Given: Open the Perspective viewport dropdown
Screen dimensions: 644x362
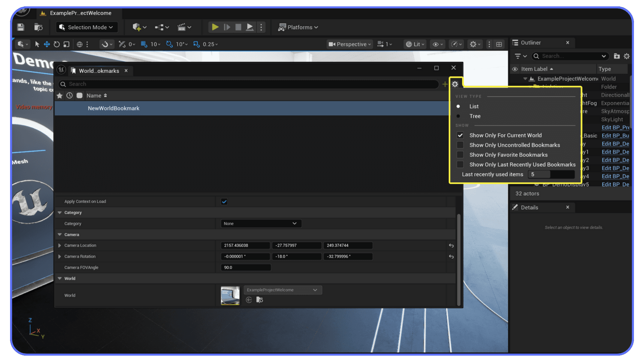Looking at the screenshot, I should tap(350, 44).
